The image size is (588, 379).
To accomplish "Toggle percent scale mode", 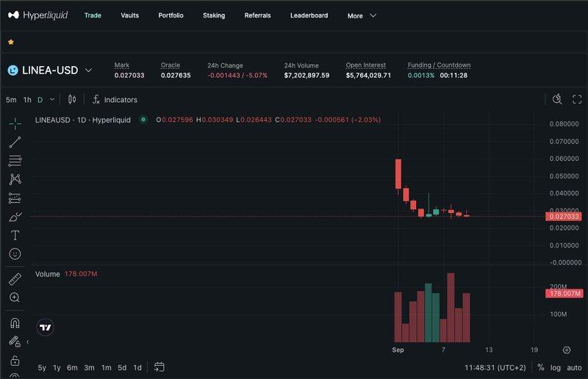I will [x=540, y=367].
